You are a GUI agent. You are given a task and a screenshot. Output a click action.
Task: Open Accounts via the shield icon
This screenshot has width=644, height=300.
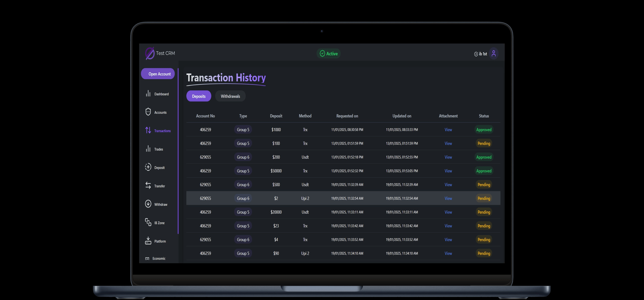coord(148,112)
